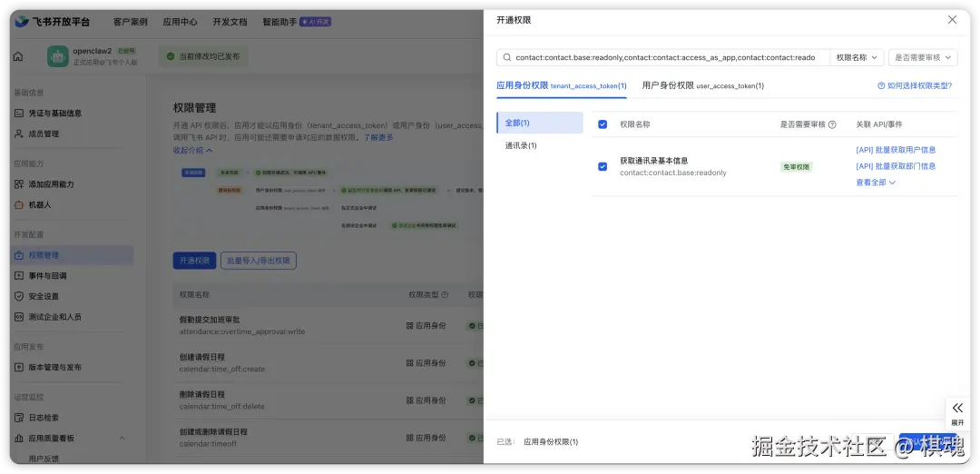Viewport: 980px width, 474px height.
Task: Click 批量导入/导出权限 button
Action: tap(258, 261)
